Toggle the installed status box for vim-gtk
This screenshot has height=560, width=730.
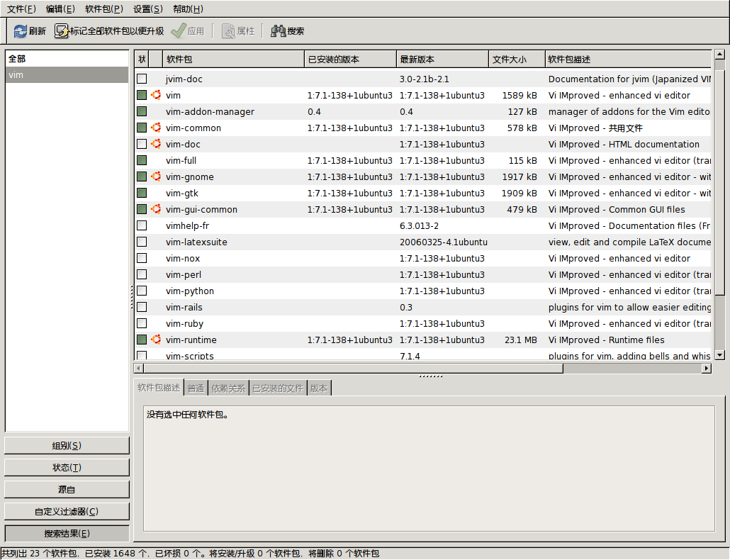coord(142,193)
